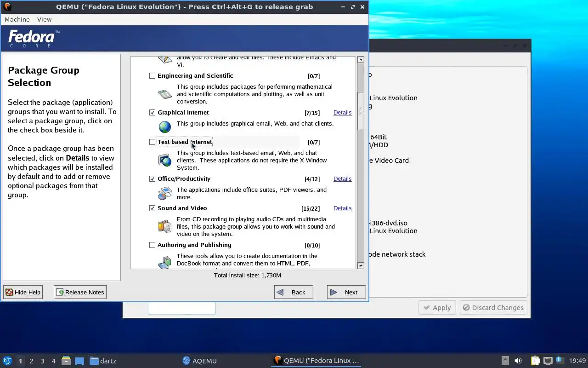Uncheck the Office/Productivity group
The width and height of the screenshot is (588, 368).
pyautogui.click(x=152, y=179)
